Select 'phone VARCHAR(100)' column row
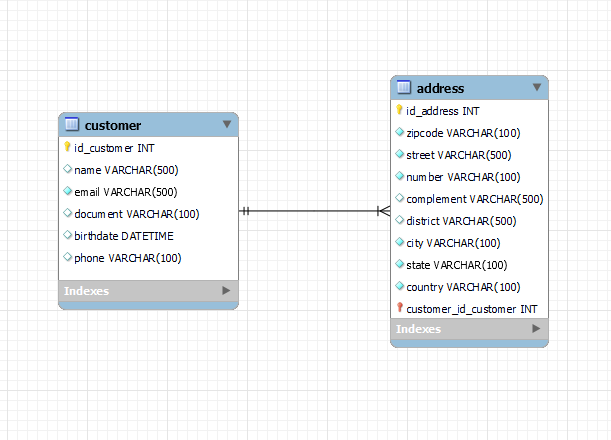611x440 pixels. (x=148, y=258)
